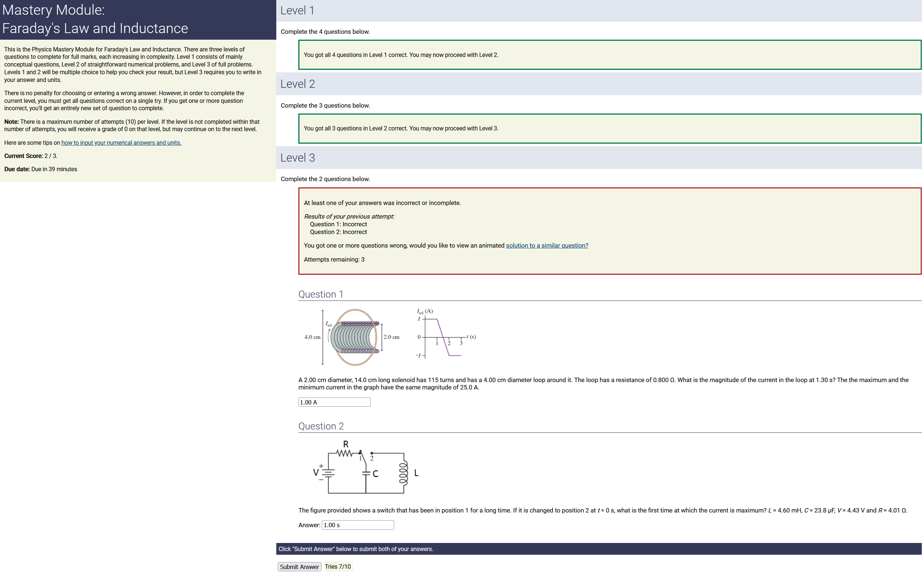Click the battery V symbol in circuit
Image resolution: width=924 pixels, height=572 pixels.
click(x=328, y=472)
